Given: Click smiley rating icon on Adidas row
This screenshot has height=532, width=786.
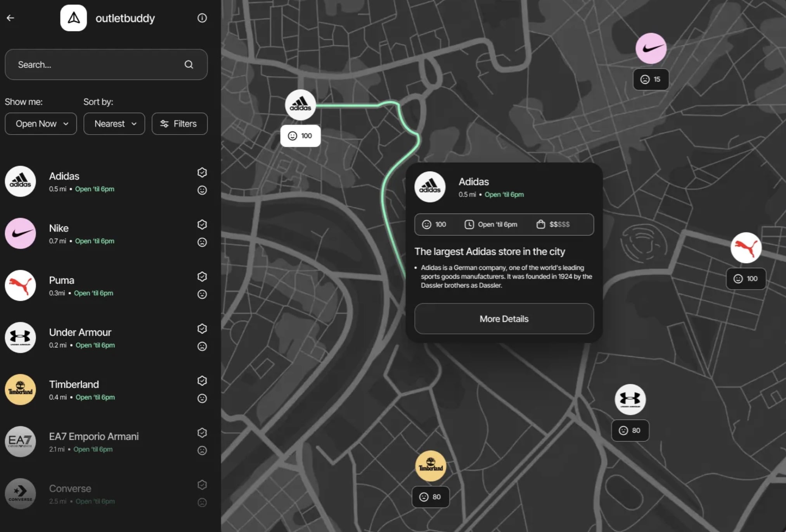Looking at the screenshot, I should point(202,190).
